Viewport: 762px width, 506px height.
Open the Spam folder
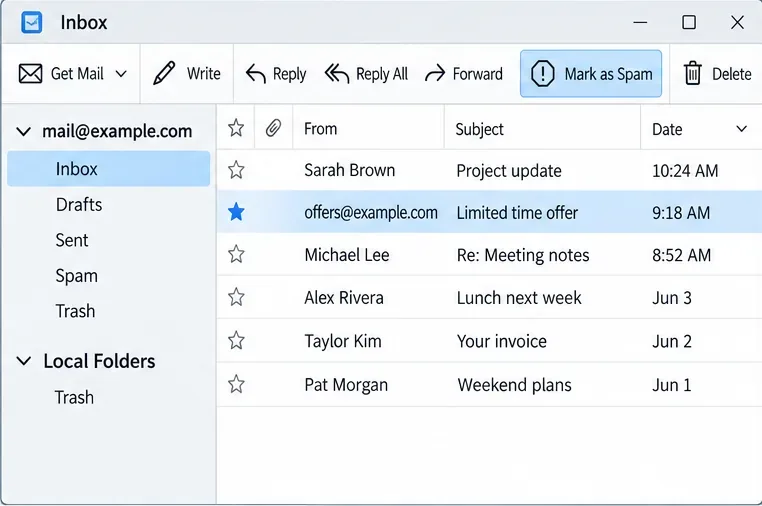coord(76,276)
